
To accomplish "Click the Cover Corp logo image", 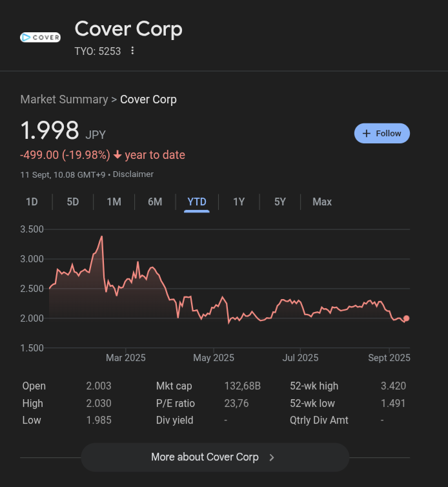I will pyautogui.click(x=40, y=37).
